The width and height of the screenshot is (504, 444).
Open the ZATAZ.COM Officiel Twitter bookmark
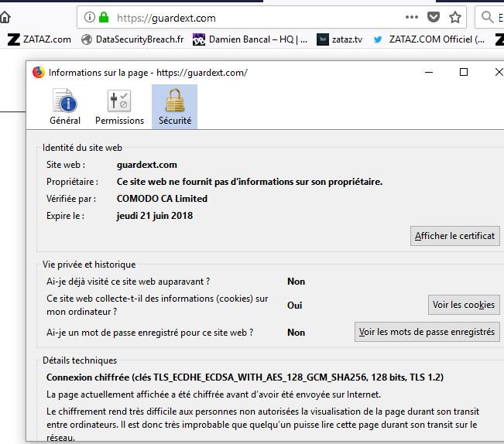pos(429,39)
